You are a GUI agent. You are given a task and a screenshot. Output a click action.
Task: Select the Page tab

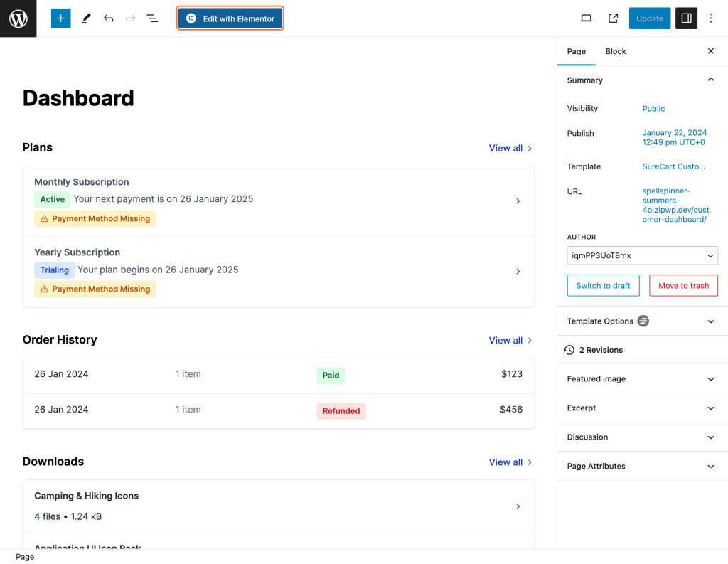point(576,51)
